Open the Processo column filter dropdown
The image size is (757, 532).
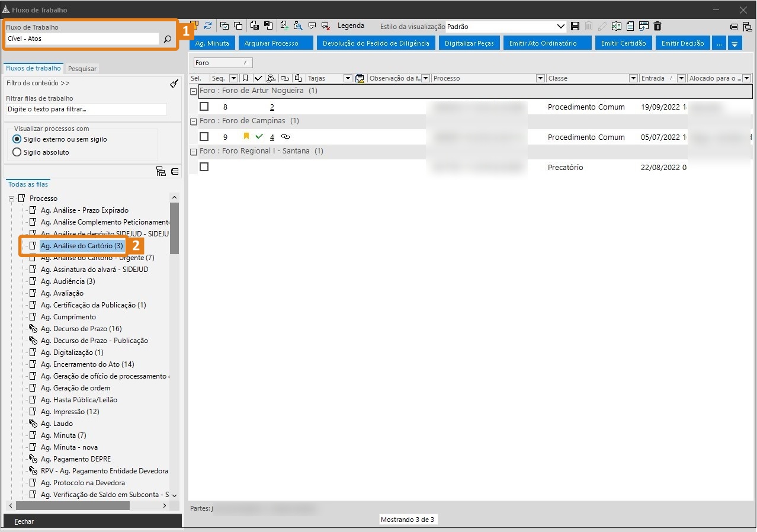pos(540,78)
